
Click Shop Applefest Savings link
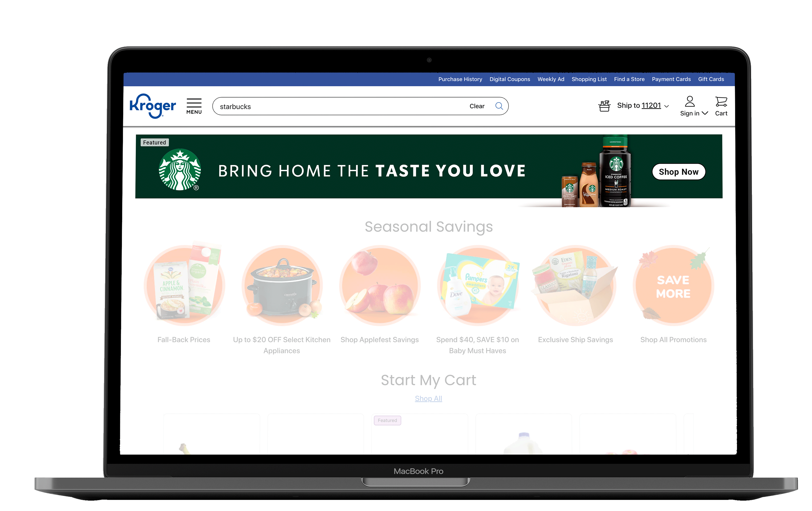pyautogui.click(x=380, y=340)
